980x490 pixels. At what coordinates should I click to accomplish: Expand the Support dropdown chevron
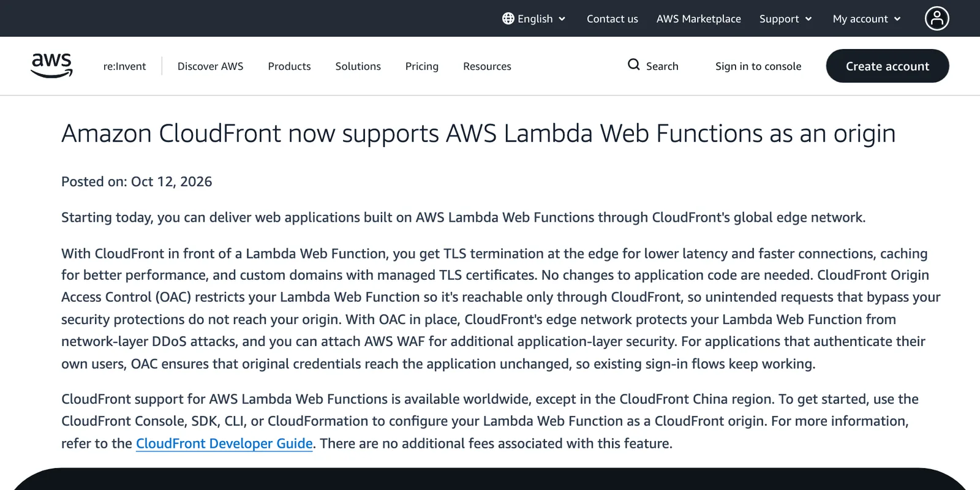point(809,19)
